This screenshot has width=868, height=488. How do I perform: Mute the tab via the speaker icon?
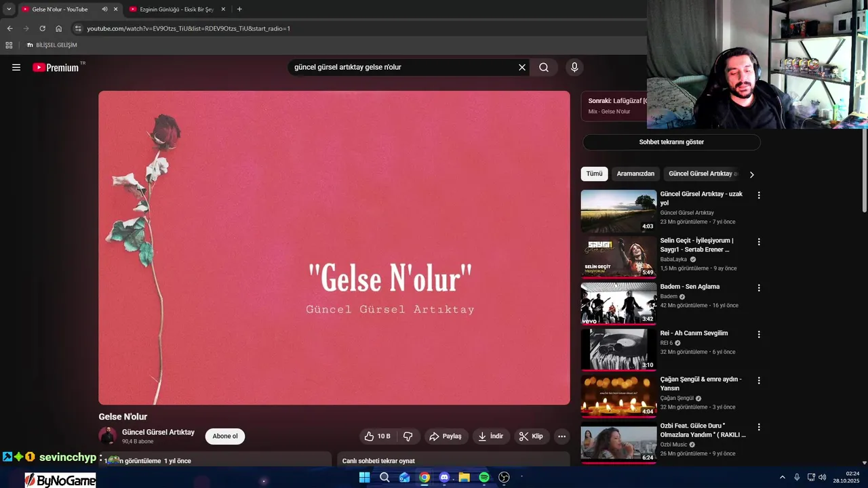coord(104,9)
